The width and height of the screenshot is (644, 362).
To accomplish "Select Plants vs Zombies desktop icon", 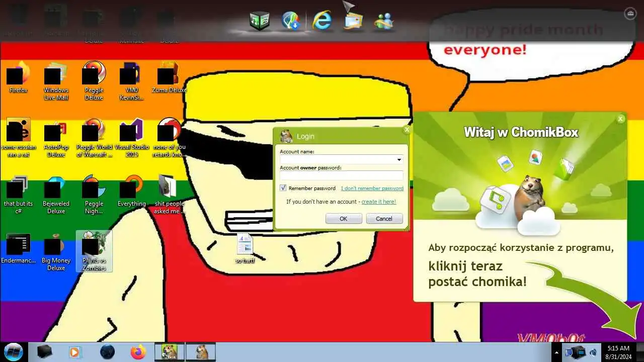I will 94,251.
